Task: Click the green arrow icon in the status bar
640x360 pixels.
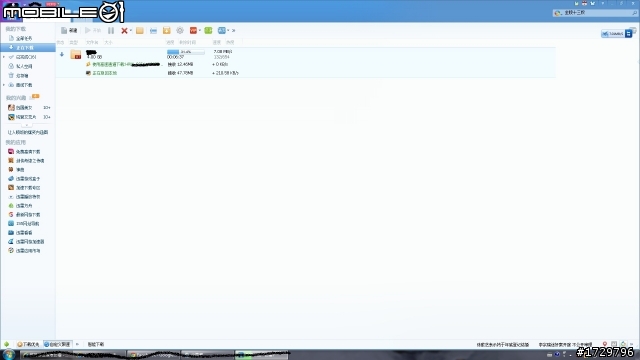Action: pyautogui.click(x=7, y=344)
